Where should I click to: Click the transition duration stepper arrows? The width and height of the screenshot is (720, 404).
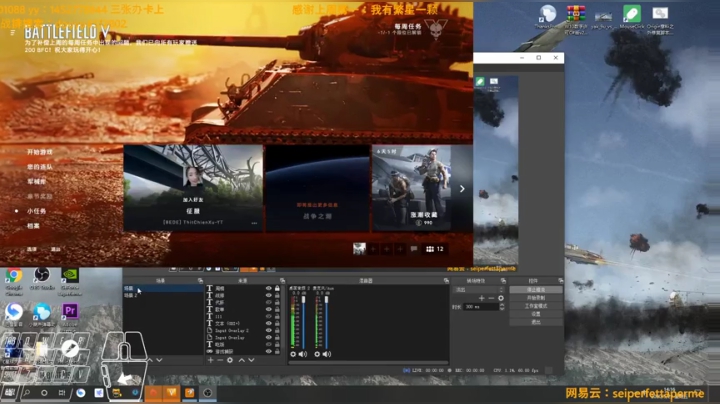pos(501,307)
